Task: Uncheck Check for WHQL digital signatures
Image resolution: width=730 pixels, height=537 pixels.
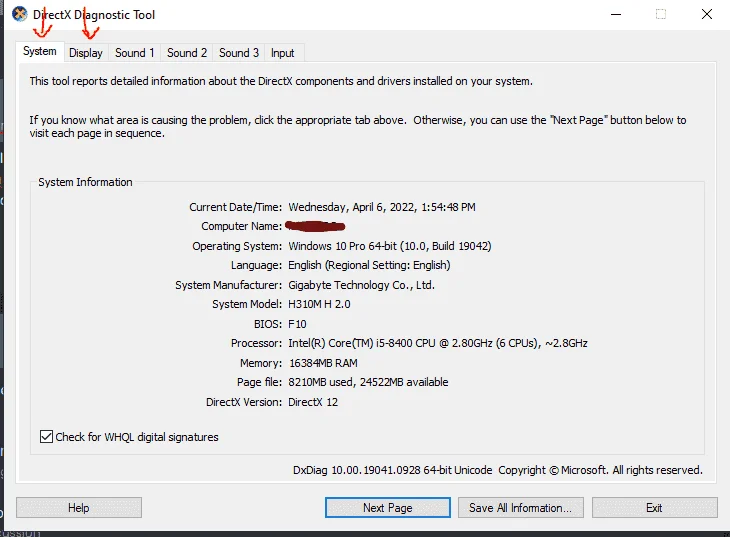Action: [46, 437]
